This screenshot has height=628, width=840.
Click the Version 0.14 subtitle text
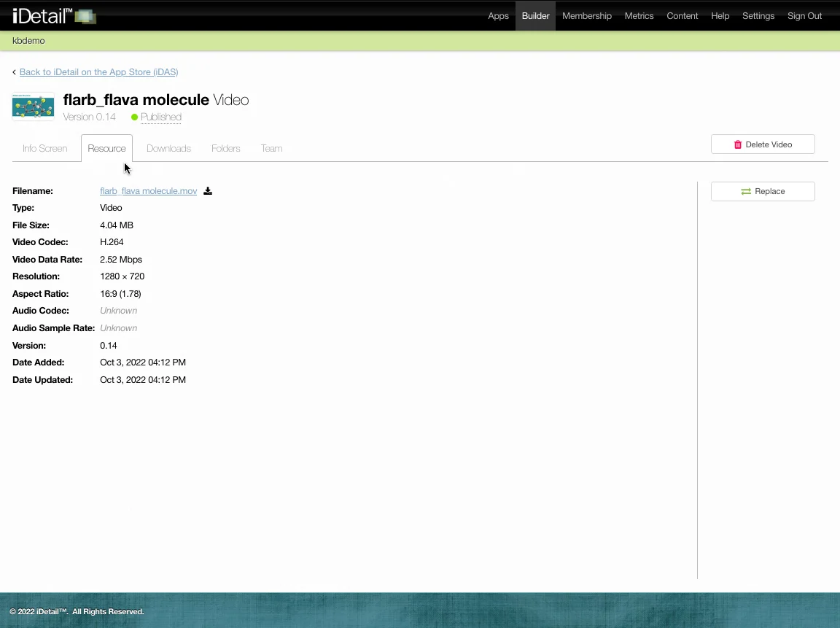(x=89, y=117)
